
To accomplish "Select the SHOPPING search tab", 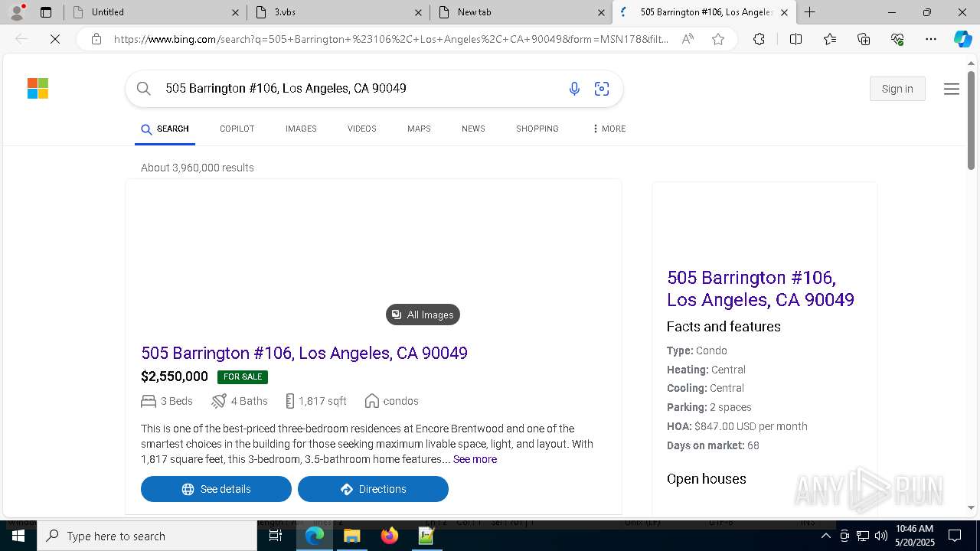I will pyautogui.click(x=537, y=129).
